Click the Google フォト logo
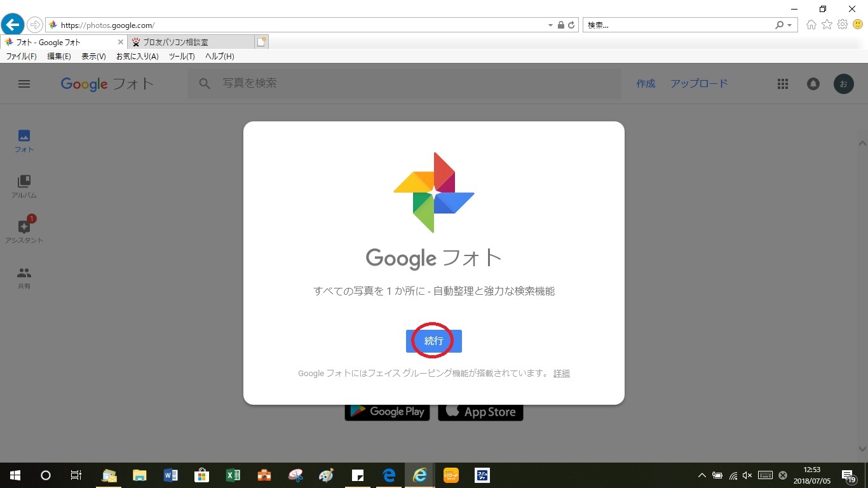Screen dimensions: 868x488 [x=107, y=84]
